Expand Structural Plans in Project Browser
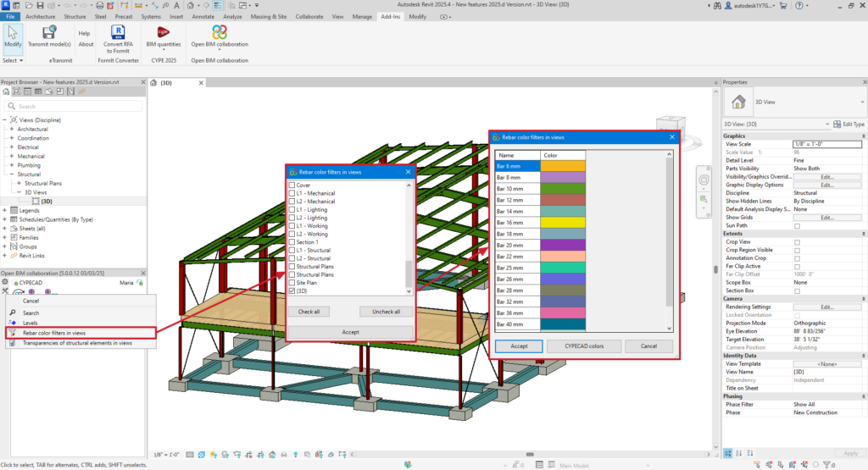 [19, 183]
